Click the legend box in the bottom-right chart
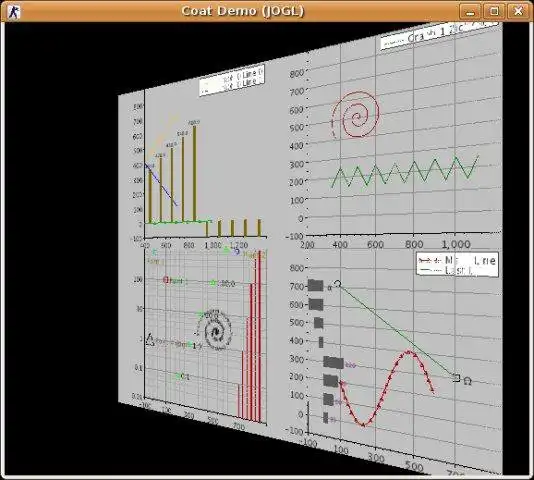Screen dimensions: 534x480 pos(457,265)
